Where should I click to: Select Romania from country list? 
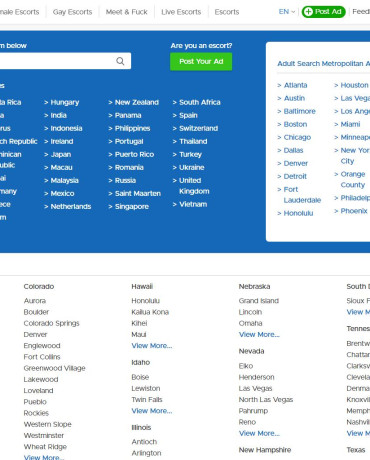pyautogui.click(x=129, y=167)
